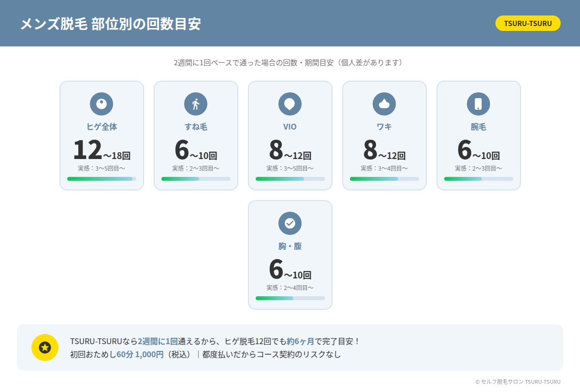580x392 pixels.
Task: Click the 腕毛 card title
Action: point(478,127)
